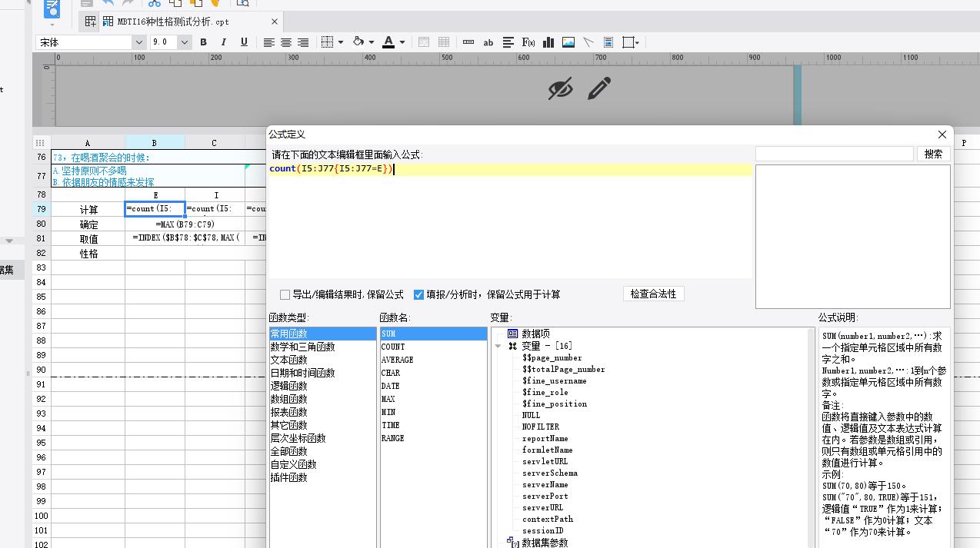
Task: Open the fill color dropdown arrow
Action: click(x=372, y=42)
